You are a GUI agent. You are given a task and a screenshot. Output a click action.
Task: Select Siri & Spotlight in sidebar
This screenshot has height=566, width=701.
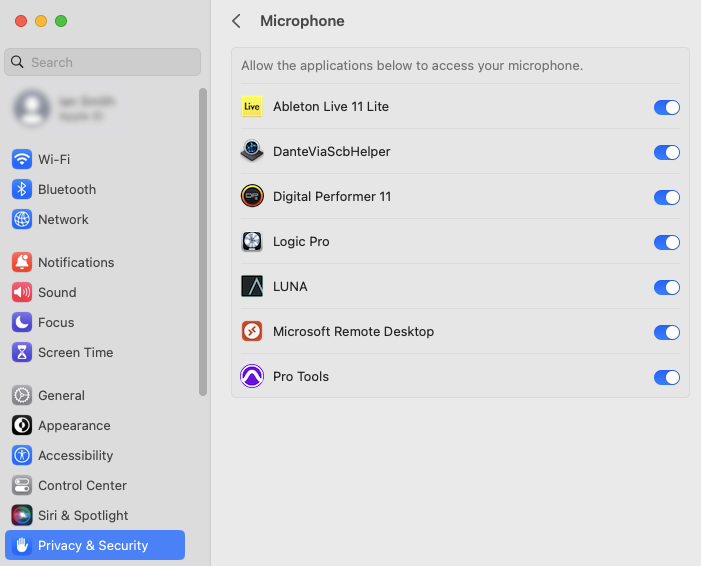tap(83, 516)
